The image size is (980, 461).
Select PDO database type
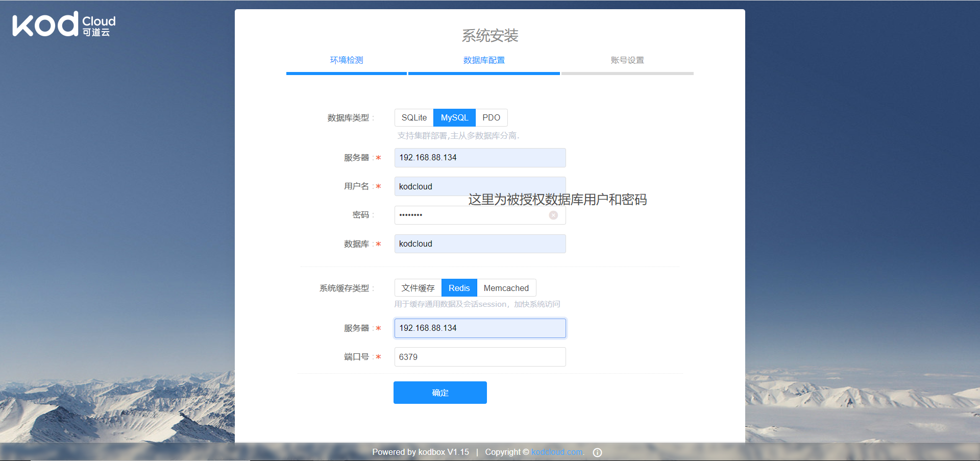pyautogui.click(x=491, y=118)
